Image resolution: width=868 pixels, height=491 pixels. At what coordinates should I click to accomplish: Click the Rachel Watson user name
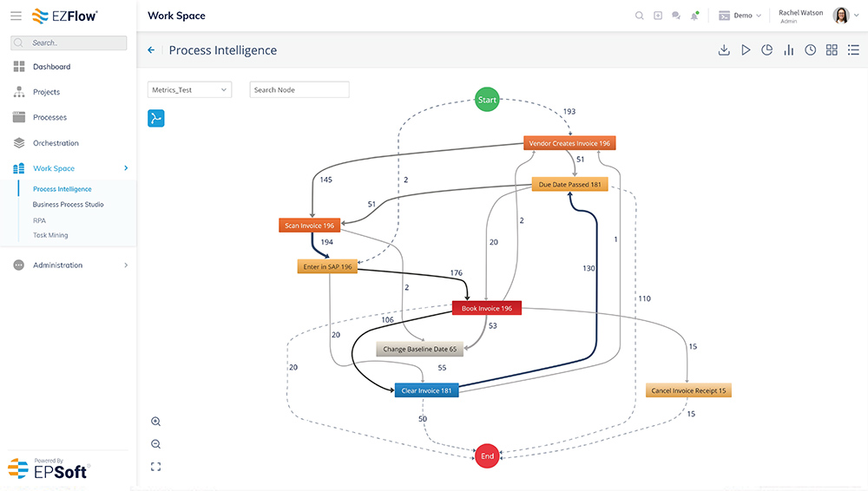tap(800, 13)
